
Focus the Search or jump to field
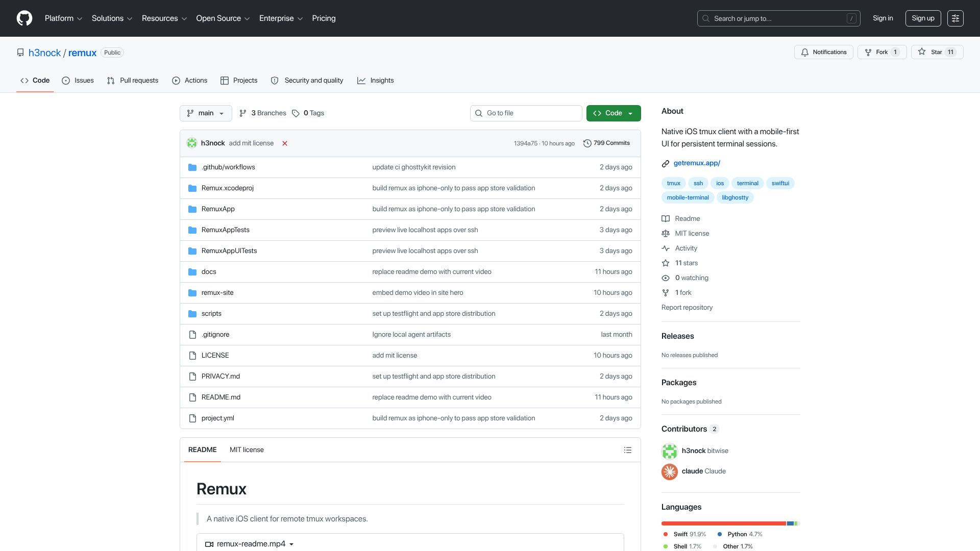778,18
